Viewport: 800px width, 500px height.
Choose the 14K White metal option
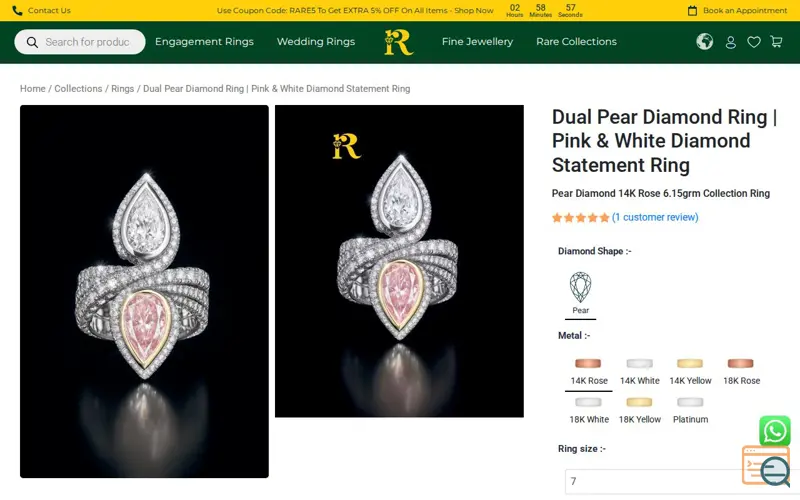(639, 371)
